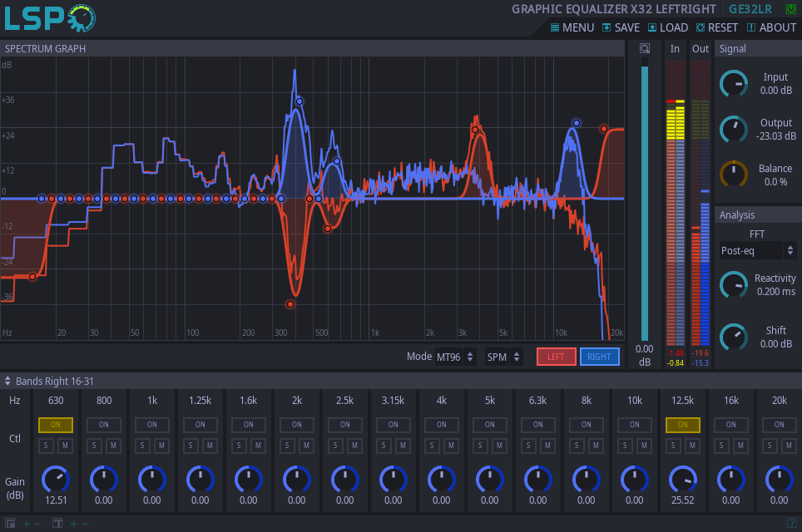Viewport: 802px width, 532px height.
Task: Click the 12.5k gain knob
Action: [683, 480]
